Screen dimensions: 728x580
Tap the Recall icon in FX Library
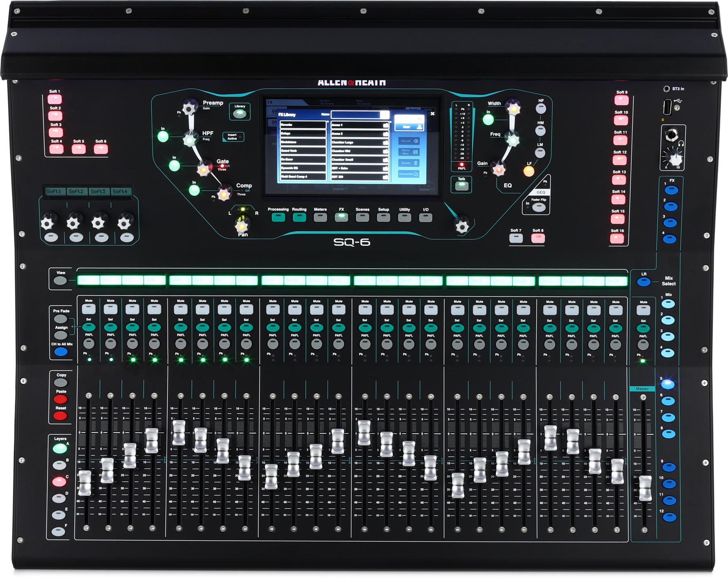coord(416,141)
